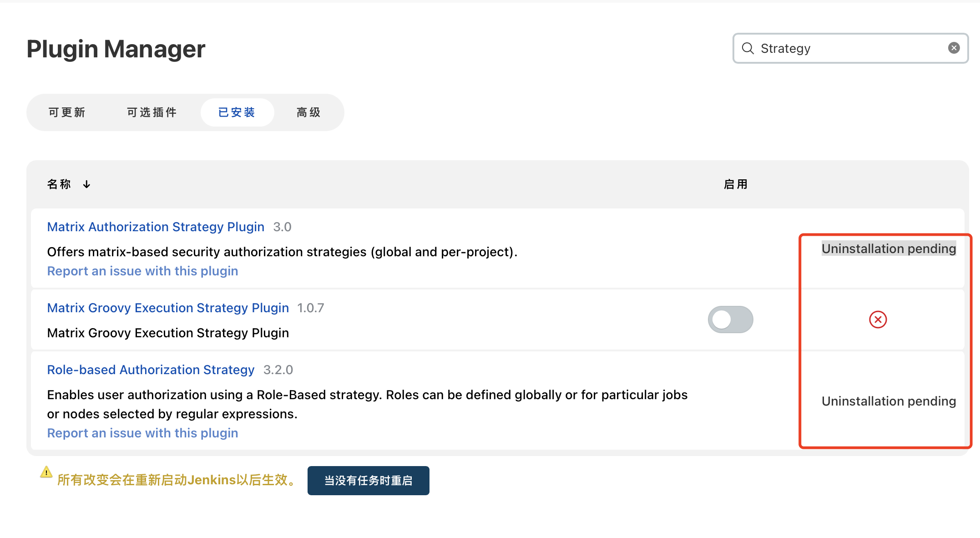Screen dimensions: 980x538
Task: Switch to 可更新 tab
Action: point(67,112)
